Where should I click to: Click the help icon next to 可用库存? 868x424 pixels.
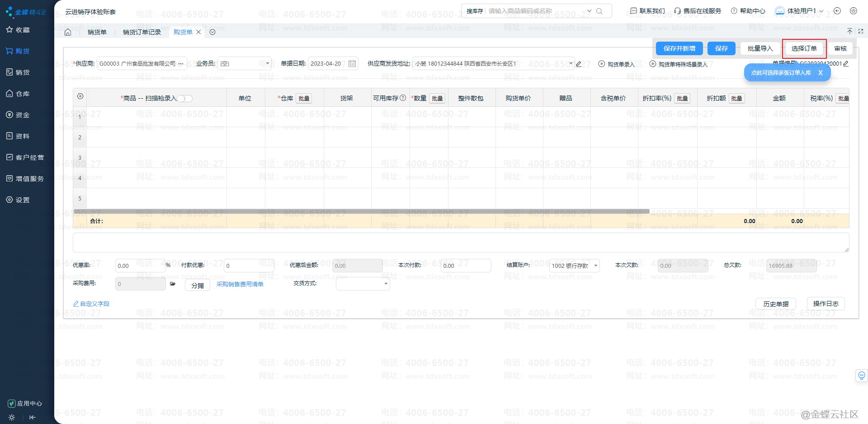pos(403,98)
